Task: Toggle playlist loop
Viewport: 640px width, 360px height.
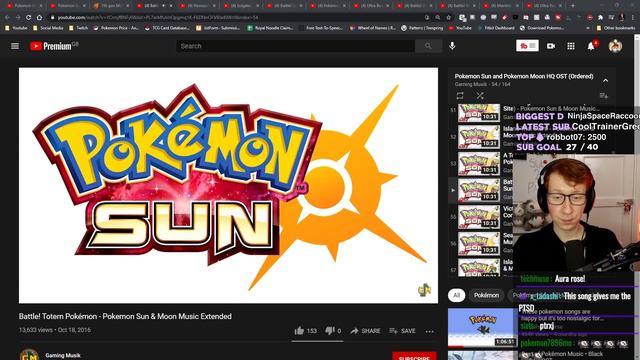Action: [460, 96]
